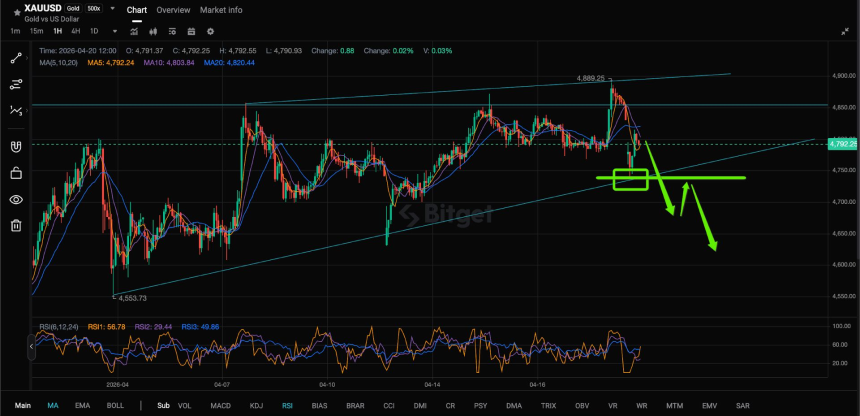Screen dimensions: 860x416
Task: Select the 4H timeframe
Action: point(76,31)
